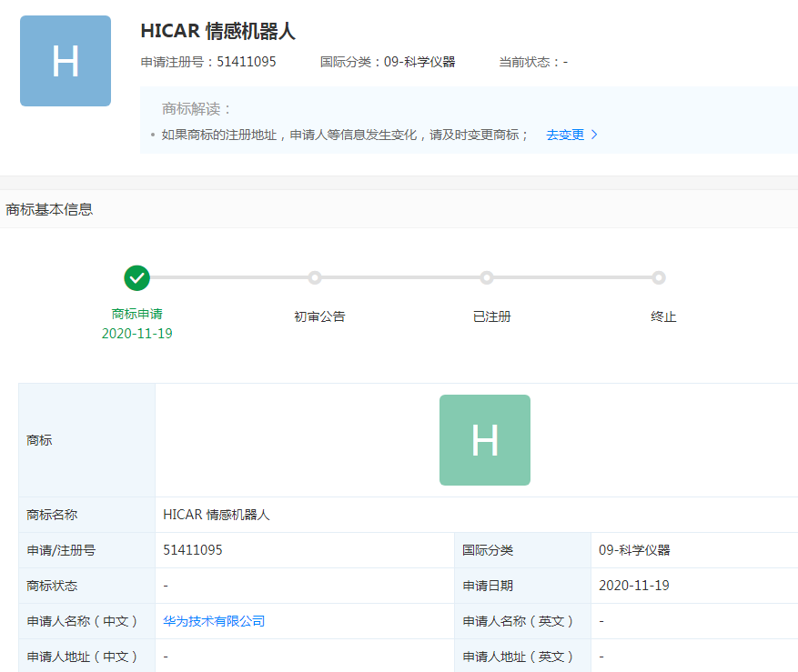
Task: Click the hint text about 注册地址 changes
Action: (345, 135)
